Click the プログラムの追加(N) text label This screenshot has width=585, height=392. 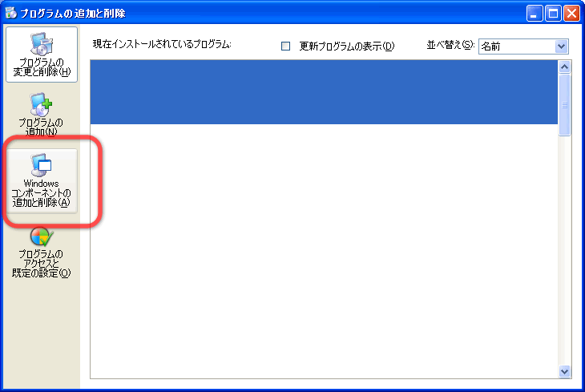click(x=41, y=127)
